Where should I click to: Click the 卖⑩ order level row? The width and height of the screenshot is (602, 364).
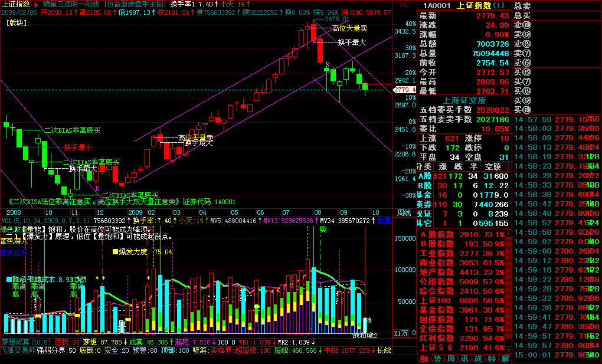tap(558, 25)
